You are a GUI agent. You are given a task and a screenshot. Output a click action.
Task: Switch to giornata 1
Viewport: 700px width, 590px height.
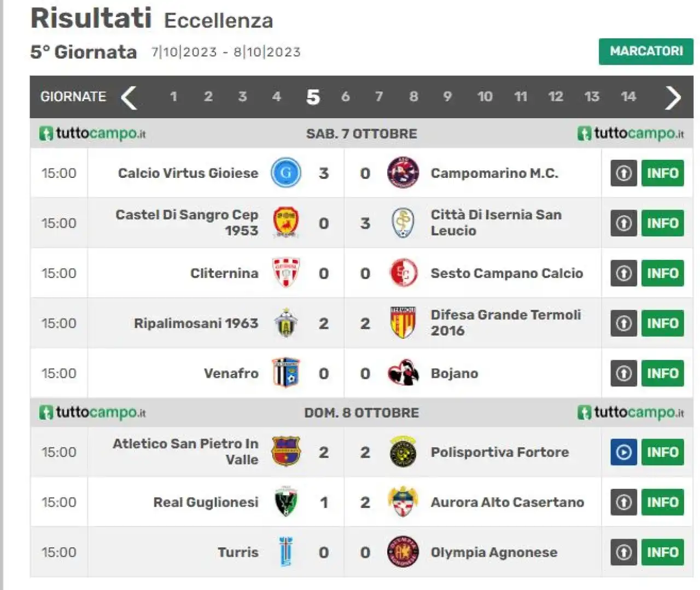(x=173, y=97)
